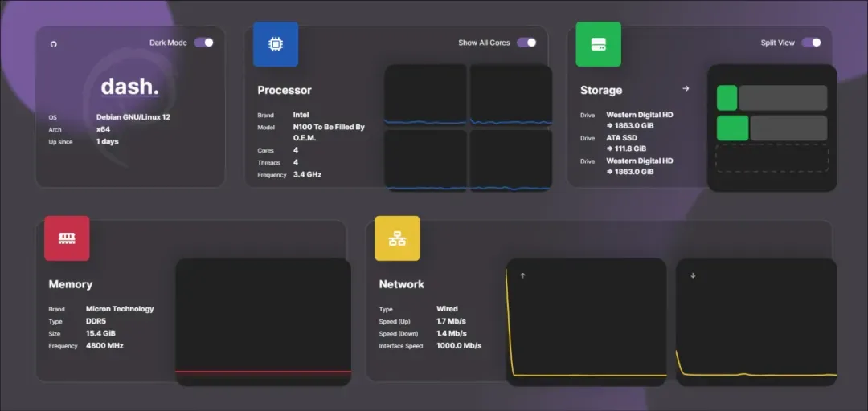Click the red Memory RAM icon
This screenshot has width=868, height=411.
pyautogui.click(x=67, y=238)
